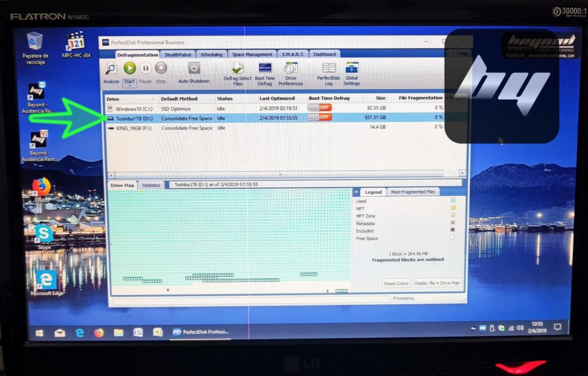Click the Used color swatch
The height and width of the screenshot is (376, 588).
(453, 200)
